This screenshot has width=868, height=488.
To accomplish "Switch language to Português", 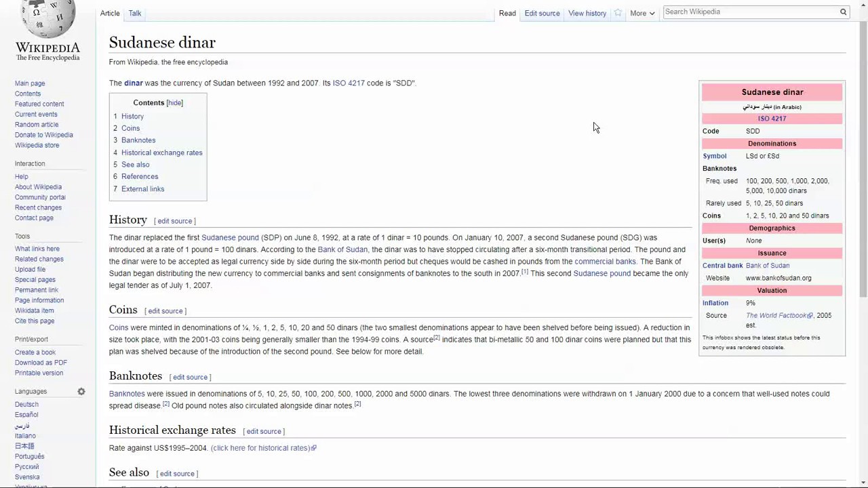I will click(x=29, y=457).
